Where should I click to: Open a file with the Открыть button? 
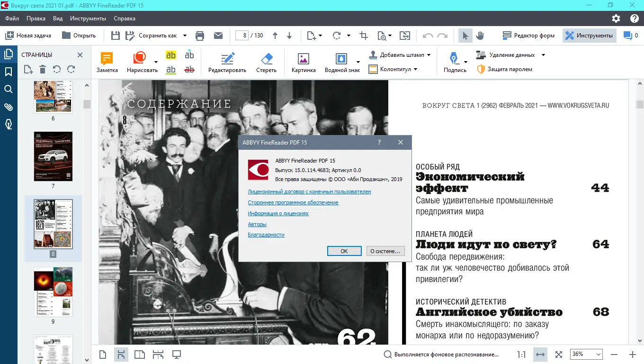(x=79, y=36)
